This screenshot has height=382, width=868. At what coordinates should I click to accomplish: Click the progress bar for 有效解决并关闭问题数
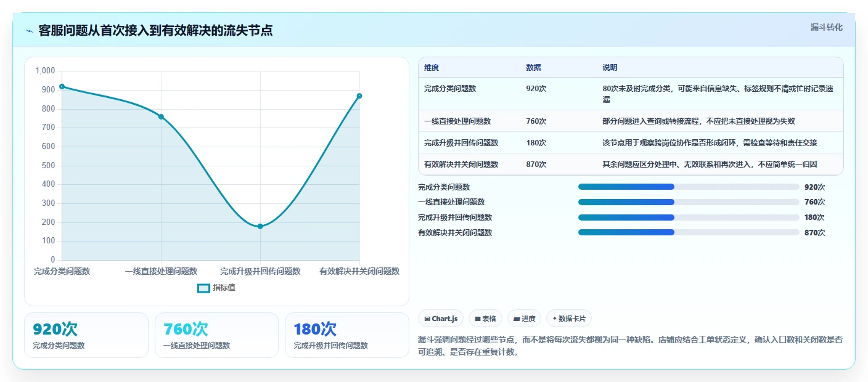[x=689, y=232]
